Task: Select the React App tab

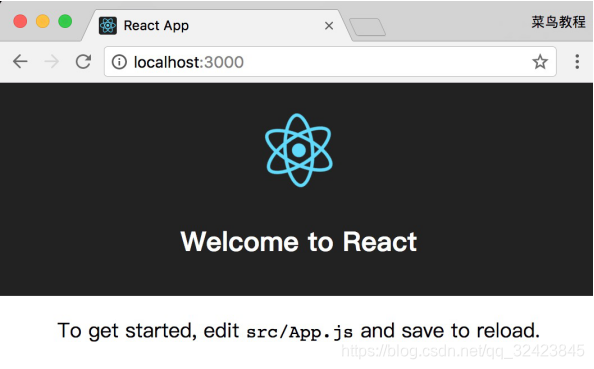Action: pos(216,26)
